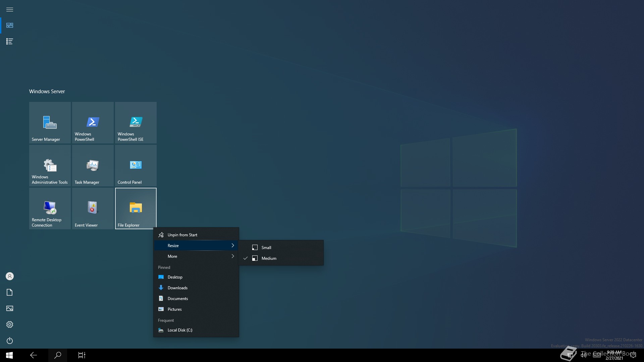This screenshot has width=644, height=362.
Task: Open the Windows PowerShell ISE tile
Action: pyautogui.click(x=136, y=123)
